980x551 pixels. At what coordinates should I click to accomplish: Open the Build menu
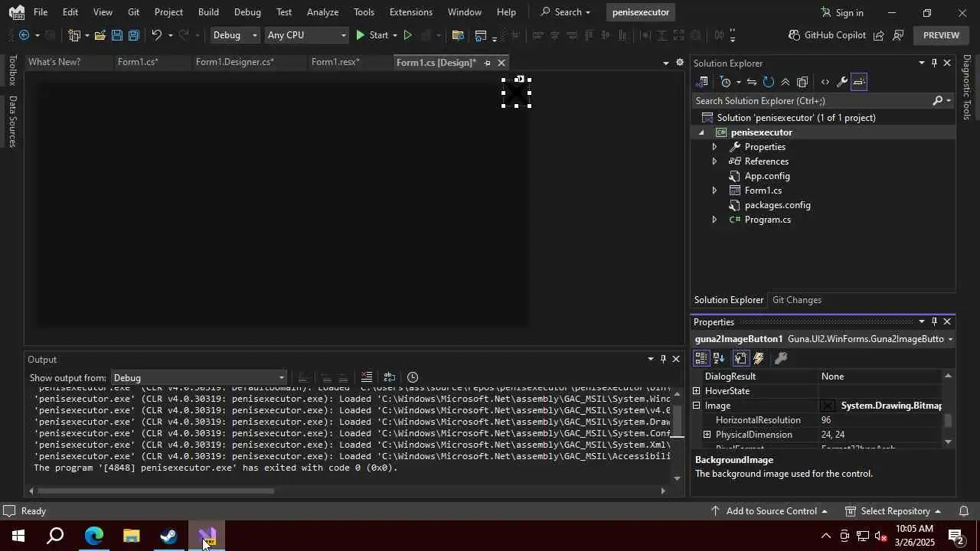point(208,12)
